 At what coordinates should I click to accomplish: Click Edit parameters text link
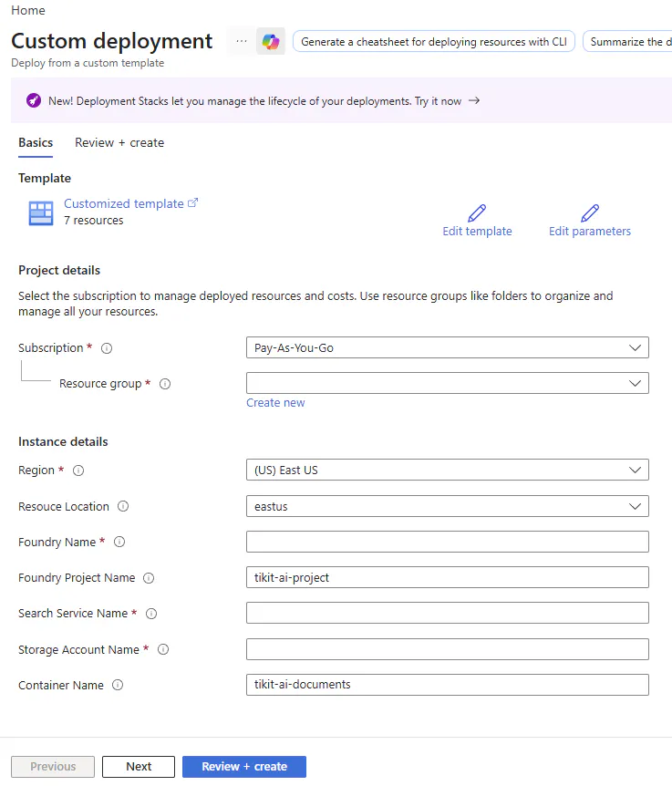(x=590, y=232)
